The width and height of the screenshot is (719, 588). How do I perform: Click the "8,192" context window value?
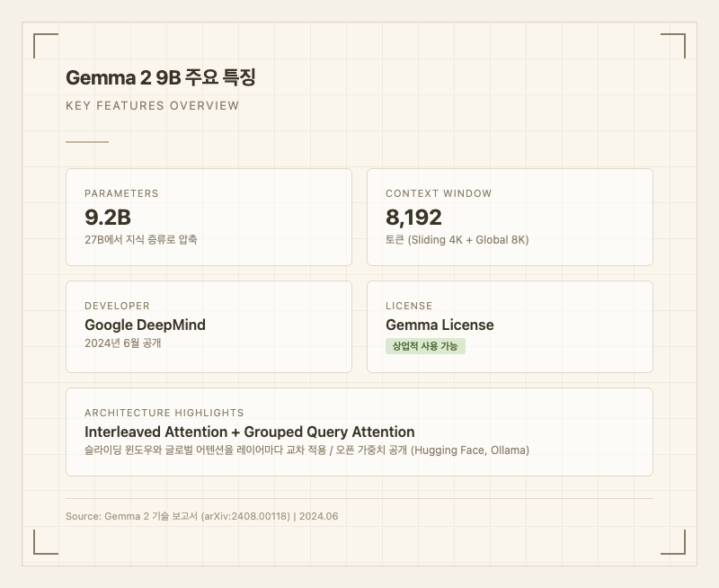tap(413, 218)
